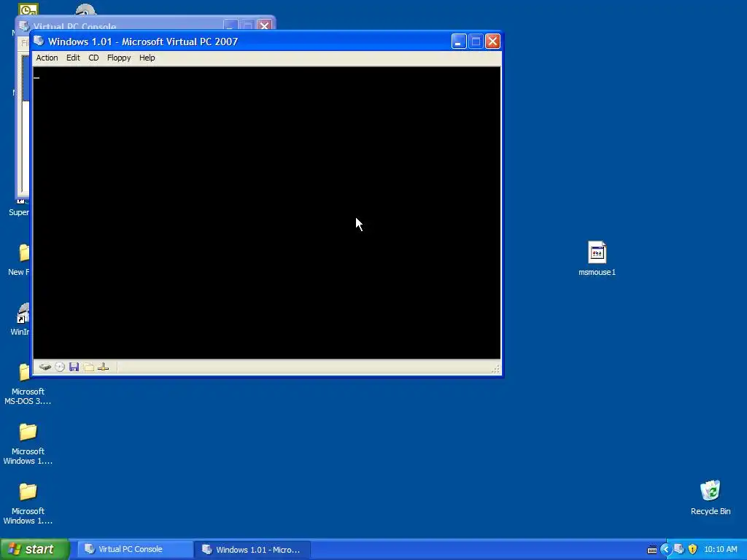747x560 pixels.
Task: Select the Recycle Bin desktop icon
Action: point(711,497)
